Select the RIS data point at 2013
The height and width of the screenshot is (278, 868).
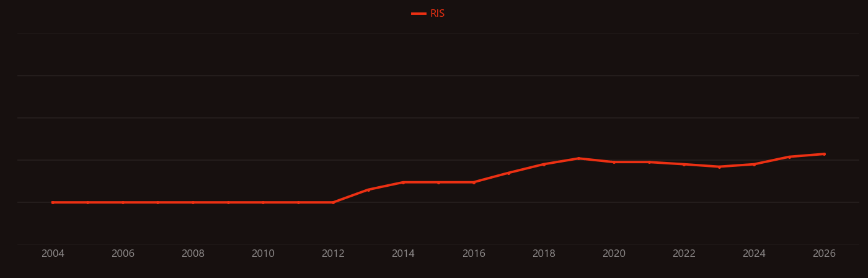click(x=368, y=190)
